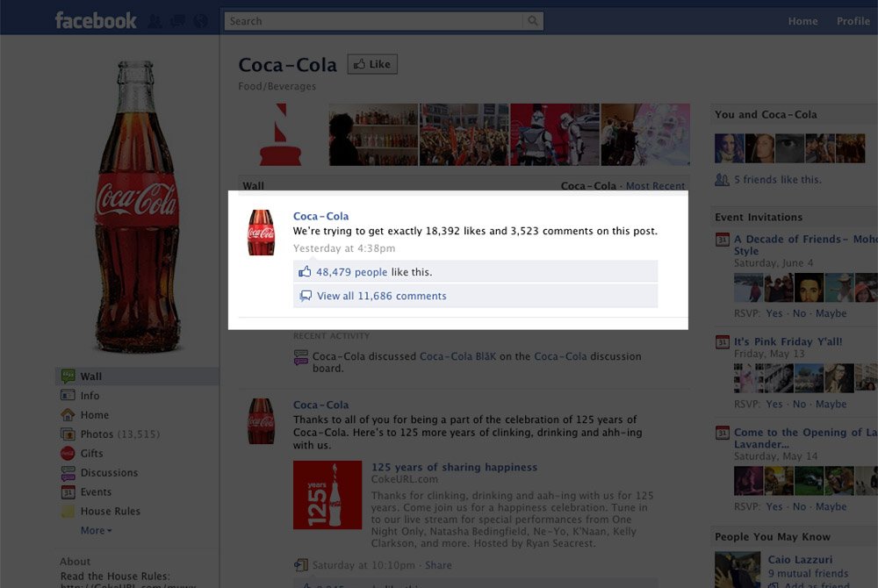Open the stormtroopers photo in photo strip
The width and height of the screenshot is (878, 588).
tap(554, 134)
